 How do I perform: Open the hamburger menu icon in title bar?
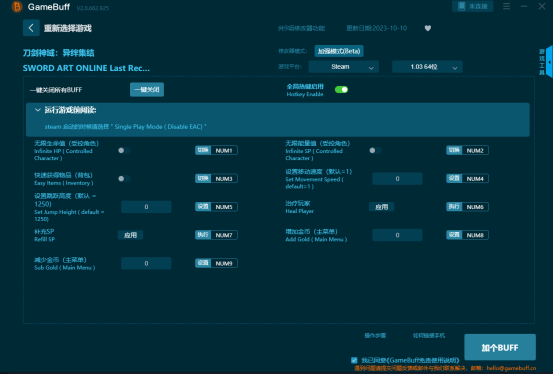(x=506, y=6)
